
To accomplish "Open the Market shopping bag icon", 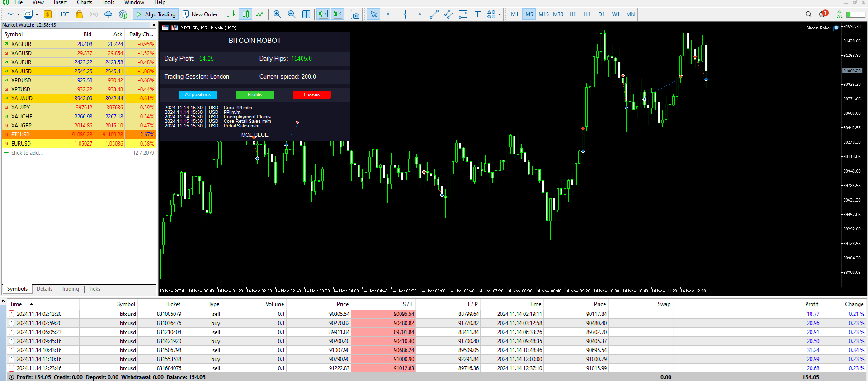I will [80, 14].
